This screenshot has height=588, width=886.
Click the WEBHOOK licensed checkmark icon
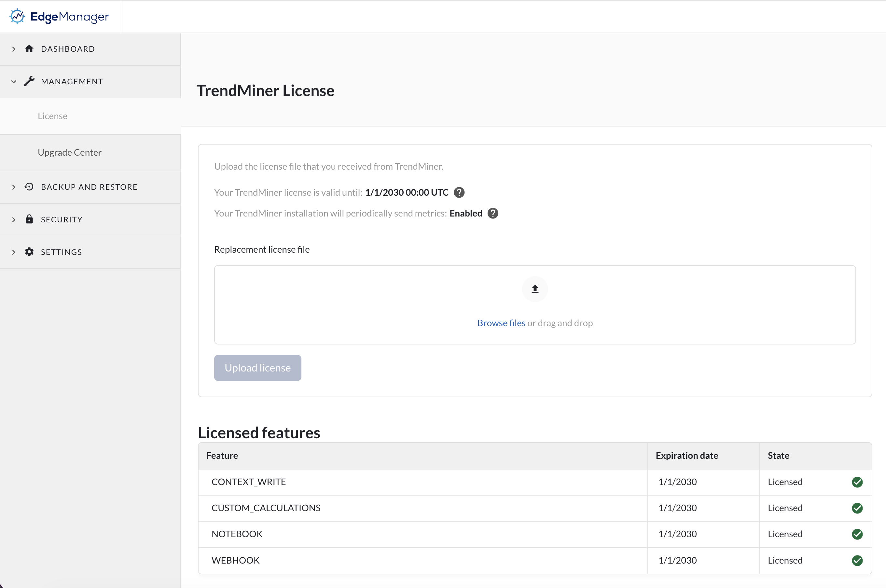click(x=857, y=561)
